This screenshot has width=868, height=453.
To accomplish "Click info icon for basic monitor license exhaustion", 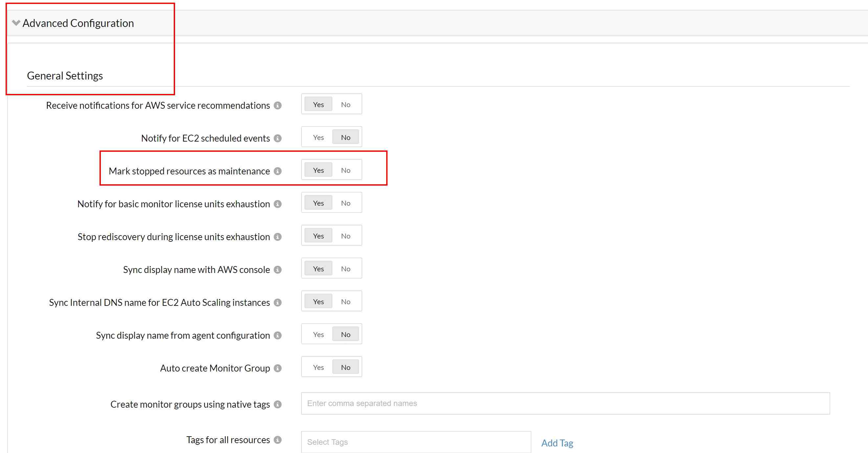I will pos(278,204).
